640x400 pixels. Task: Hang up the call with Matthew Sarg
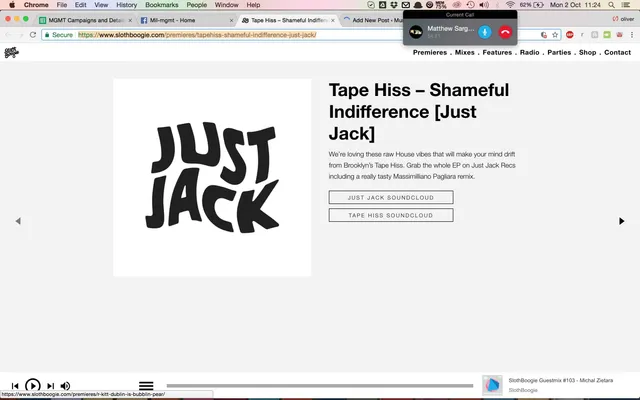(505, 32)
